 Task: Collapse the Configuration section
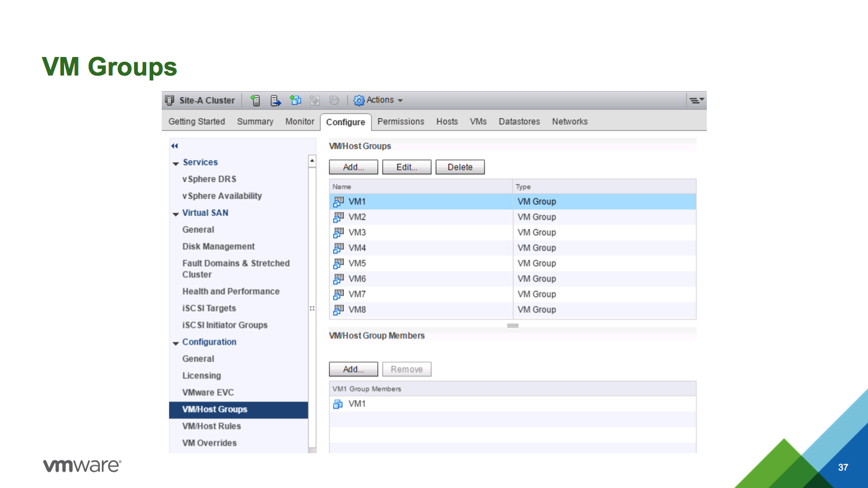pos(176,343)
